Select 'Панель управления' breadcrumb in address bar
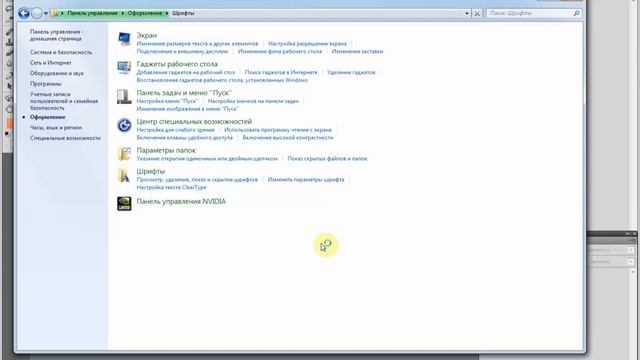Viewport: 640px width, 360px height. (92, 13)
